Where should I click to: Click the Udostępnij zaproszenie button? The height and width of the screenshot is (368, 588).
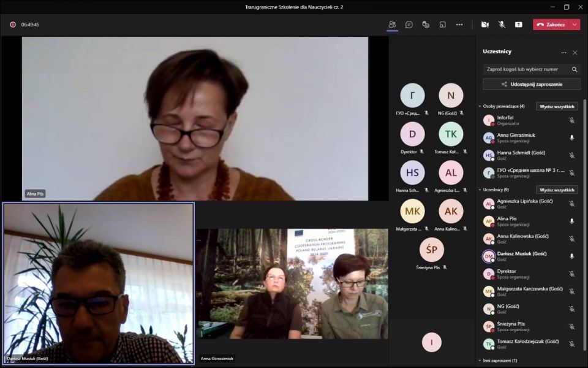coord(531,84)
